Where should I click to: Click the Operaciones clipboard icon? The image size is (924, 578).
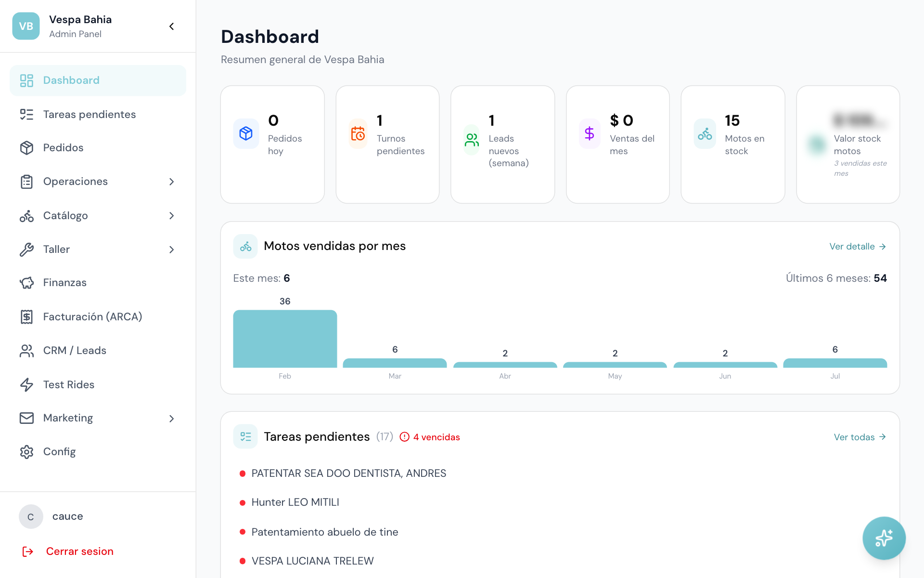click(x=26, y=182)
